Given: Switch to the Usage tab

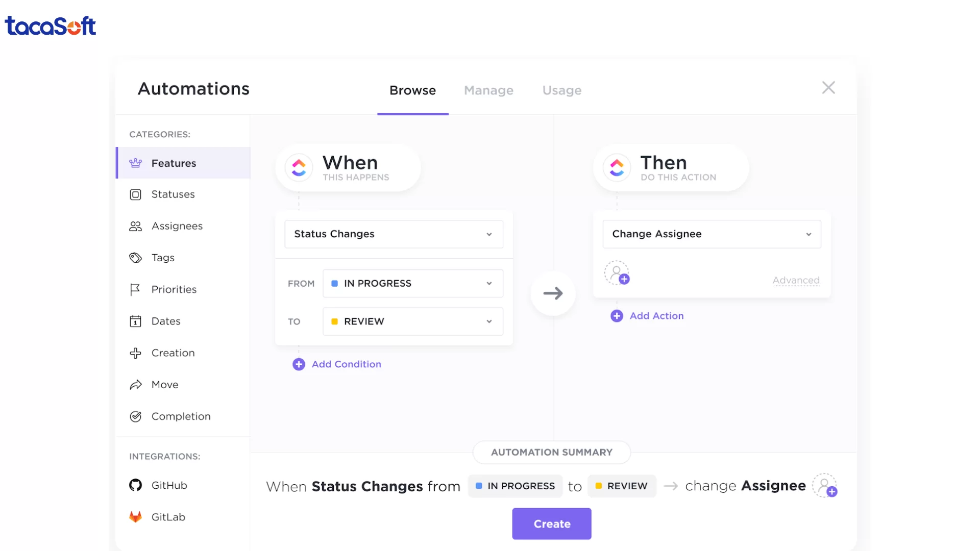Looking at the screenshot, I should pos(561,90).
